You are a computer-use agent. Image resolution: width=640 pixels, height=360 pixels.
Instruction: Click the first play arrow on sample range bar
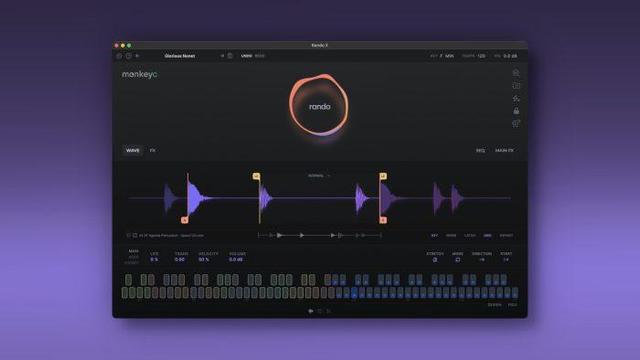(x=280, y=236)
